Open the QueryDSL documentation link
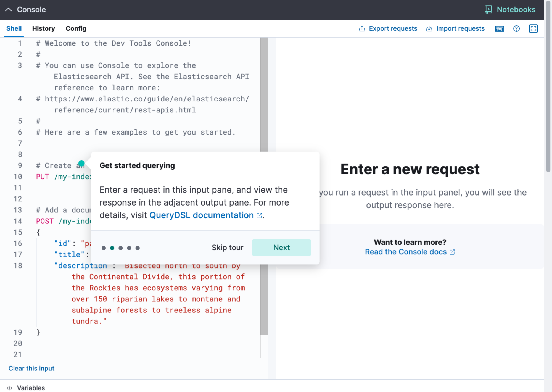The width and height of the screenshot is (552, 392). [201, 215]
